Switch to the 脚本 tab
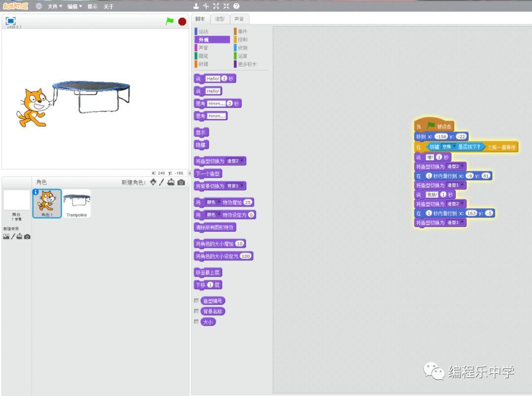The image size is (532, 396). click(x=200, y=19)
